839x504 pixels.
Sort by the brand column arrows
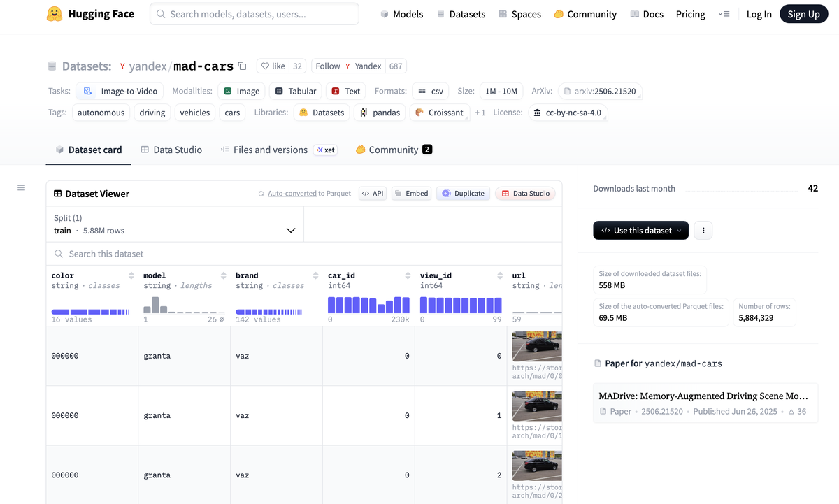pos(316,275)
